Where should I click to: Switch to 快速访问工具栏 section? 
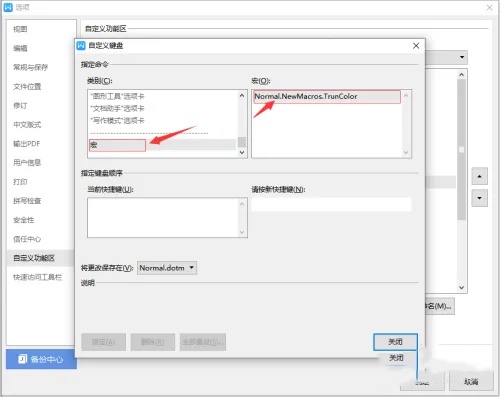pos(37,277)
